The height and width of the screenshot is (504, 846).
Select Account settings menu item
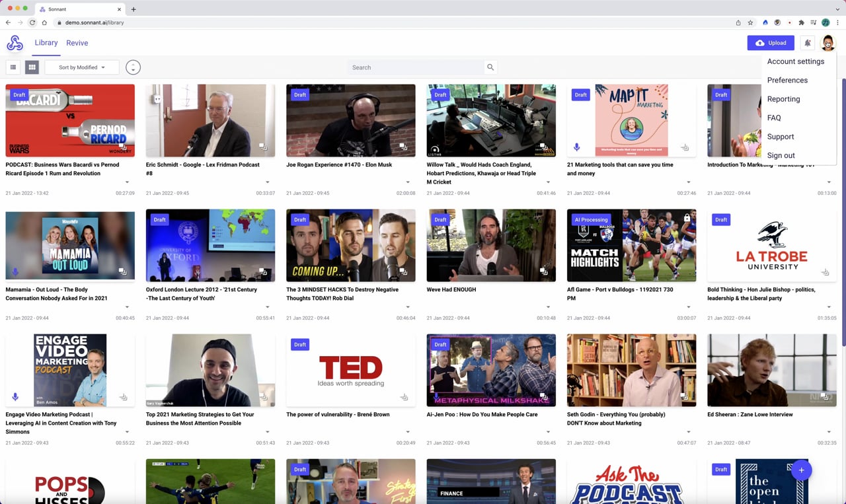[x=796, y=61]
